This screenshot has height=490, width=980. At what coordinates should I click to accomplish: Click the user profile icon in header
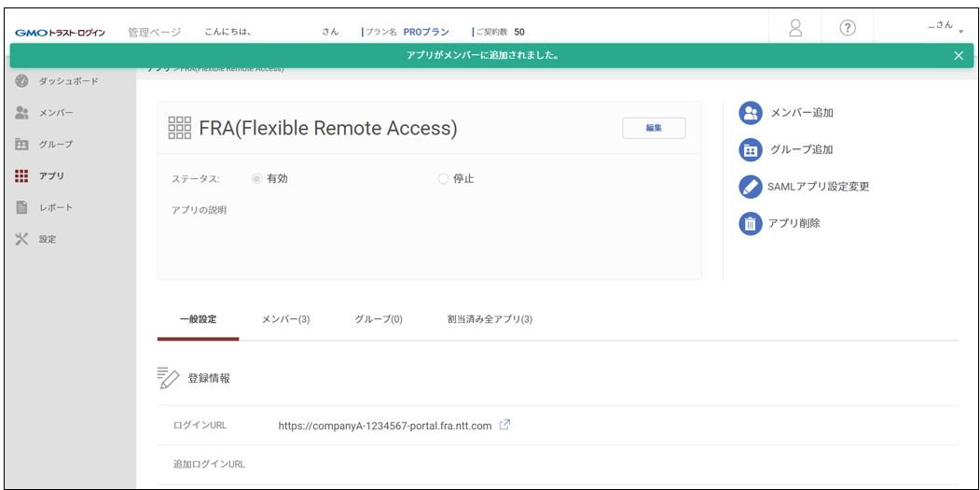795,28
